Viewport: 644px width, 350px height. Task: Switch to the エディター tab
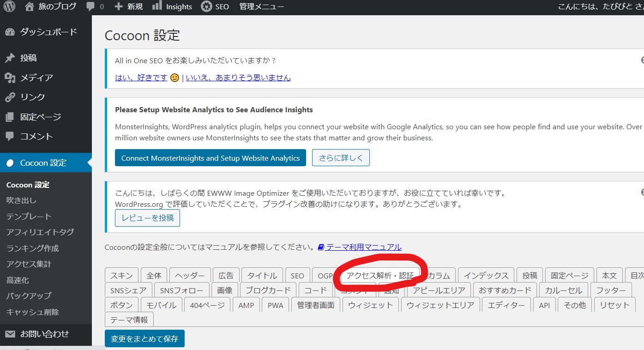pos(506,305)
